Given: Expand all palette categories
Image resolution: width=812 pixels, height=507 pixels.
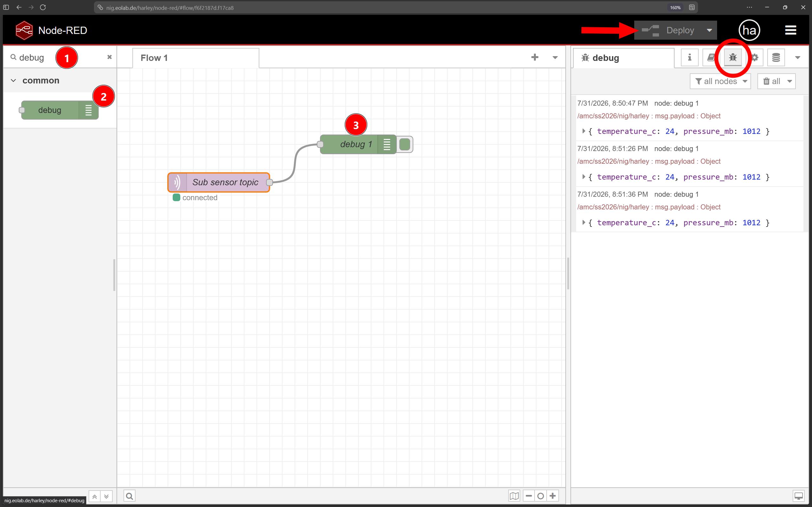Looking at the screenshot, I should pyautogui.click(x=106, y=496).
